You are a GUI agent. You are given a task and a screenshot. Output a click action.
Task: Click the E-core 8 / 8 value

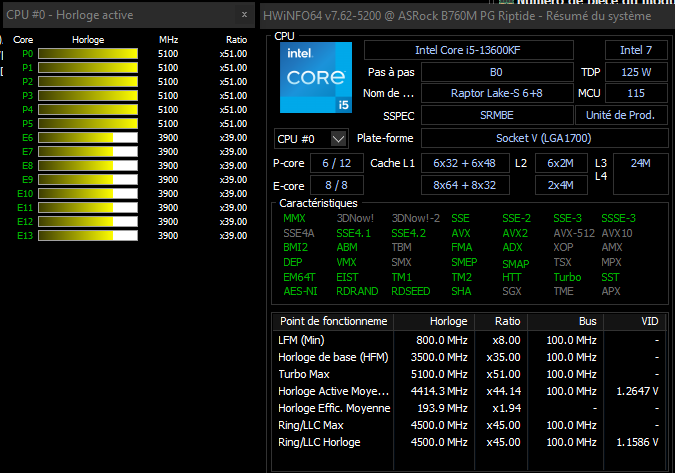(337, 185)
